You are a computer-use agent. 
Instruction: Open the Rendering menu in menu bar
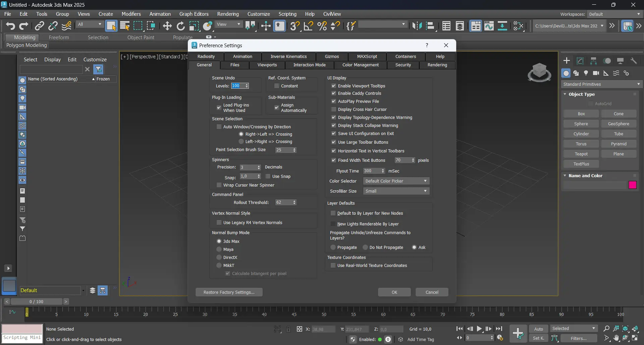point(228,14)
